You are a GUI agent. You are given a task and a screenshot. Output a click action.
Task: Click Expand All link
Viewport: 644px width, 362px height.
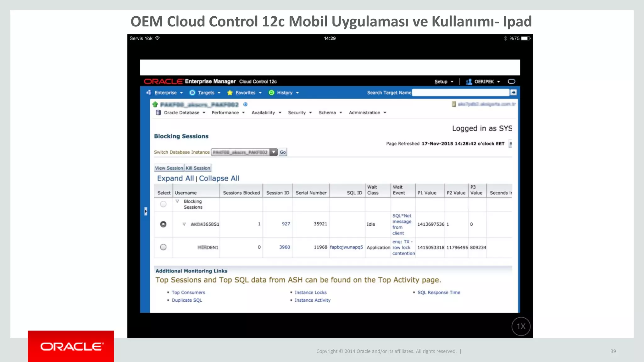click(175, 178)
